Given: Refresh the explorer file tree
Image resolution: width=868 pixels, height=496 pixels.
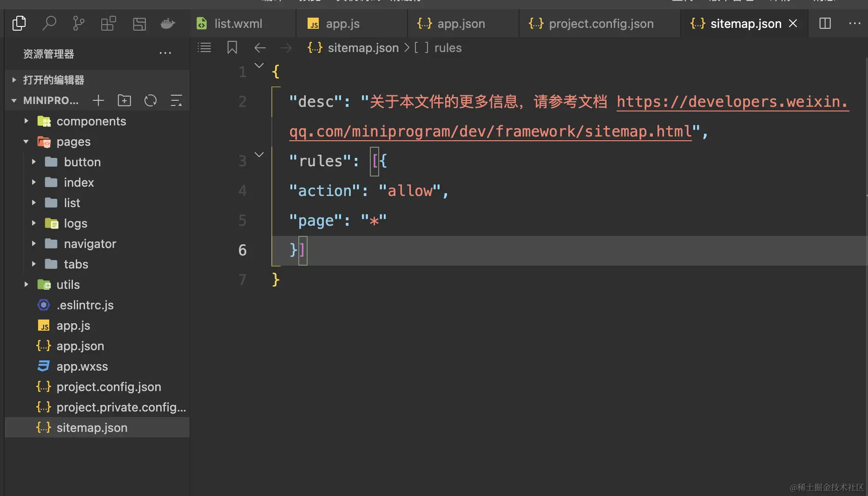Looking at the screenshot, I should click(150, 100).
